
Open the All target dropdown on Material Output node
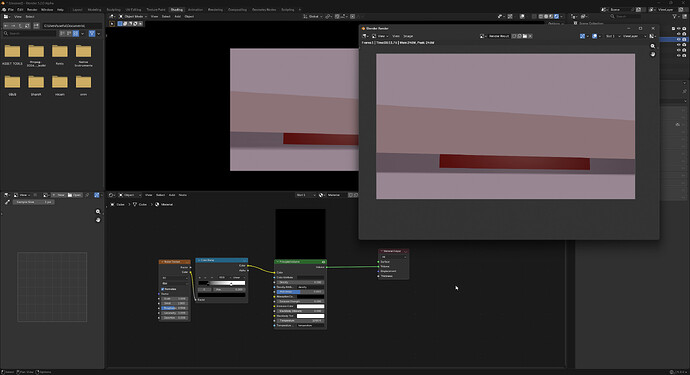coord(393,257)
